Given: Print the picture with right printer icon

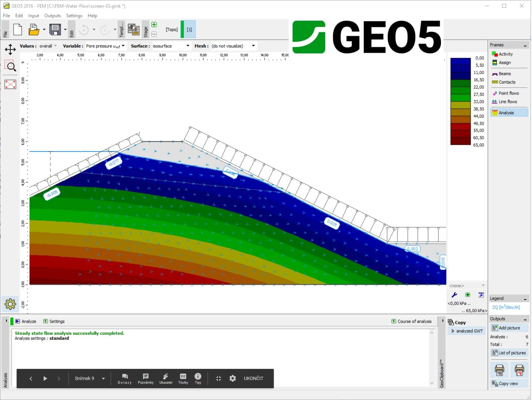Looking at the screenshot, I should pyautogui.click(x=519, y=370).
